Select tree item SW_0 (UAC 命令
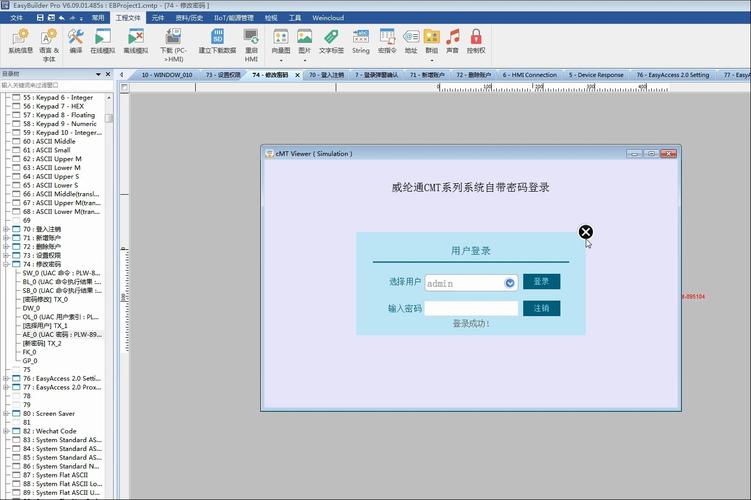The width and height of the screenshot is (751, 500). point(61,273)
